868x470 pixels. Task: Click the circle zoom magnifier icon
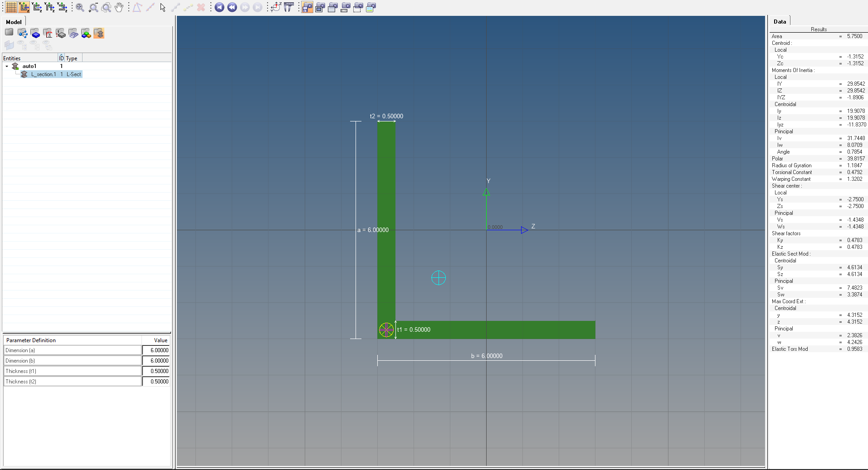tap(106, 7)
